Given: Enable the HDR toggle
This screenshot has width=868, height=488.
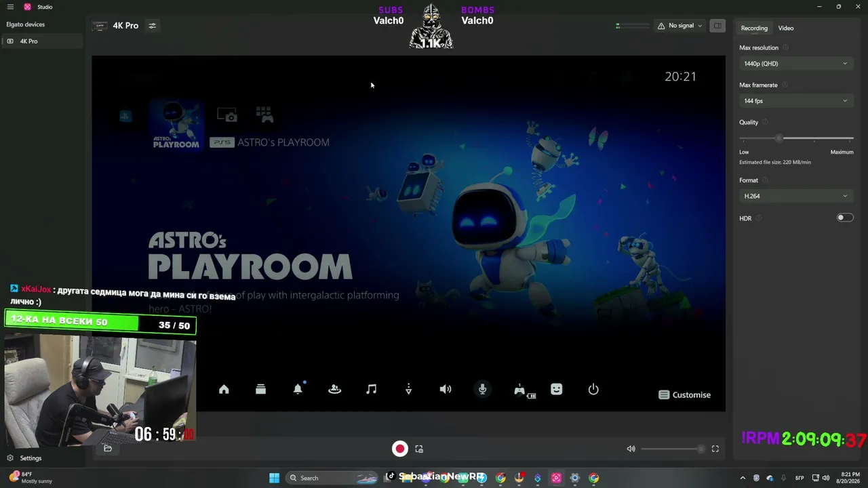Looking at the screenshot, I should tap(844, 218).
